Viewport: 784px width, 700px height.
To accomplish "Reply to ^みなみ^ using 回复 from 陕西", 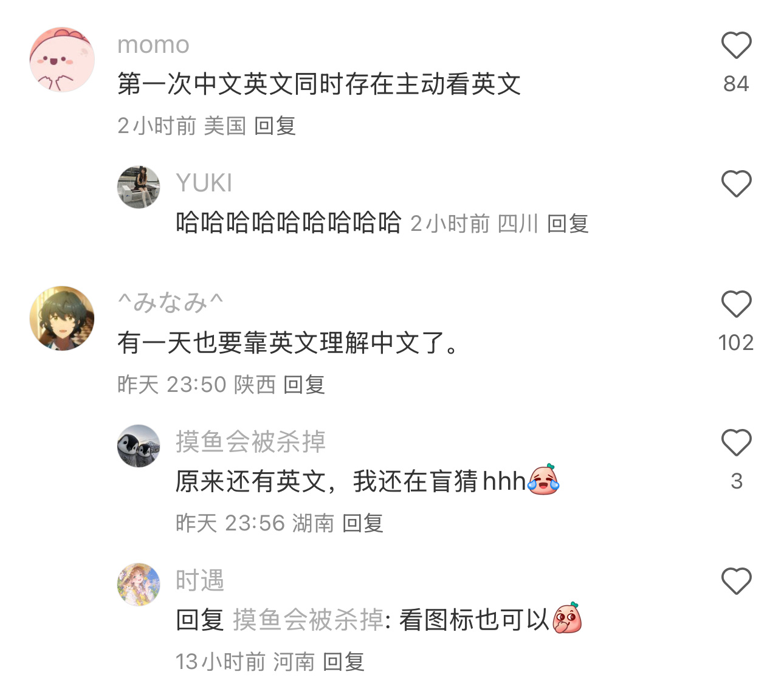I will coord(304,385).
